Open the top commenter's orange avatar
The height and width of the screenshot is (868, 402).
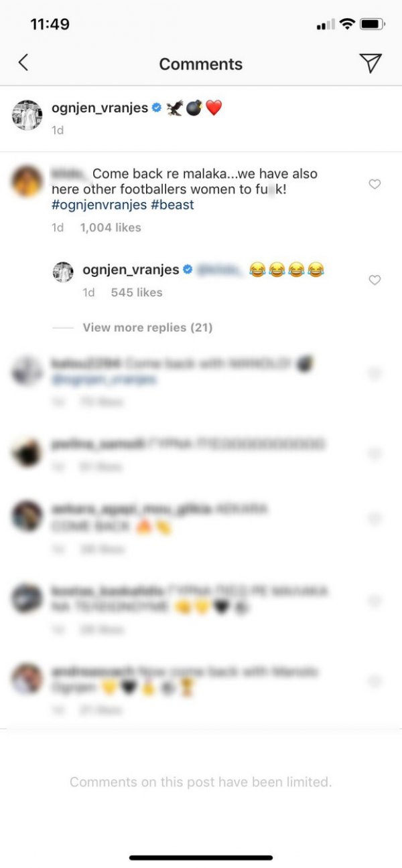[x=27, y=181]
